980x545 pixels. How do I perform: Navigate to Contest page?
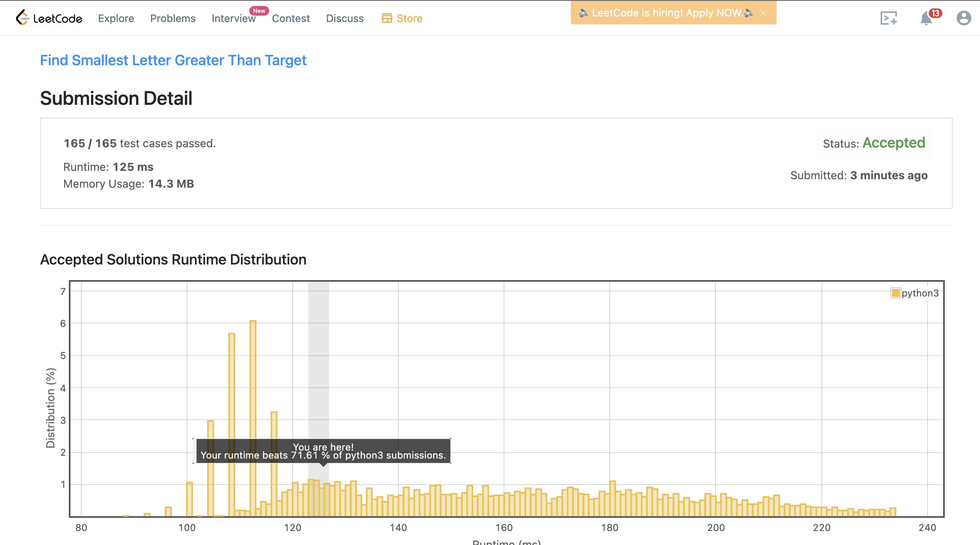(291, 18)
